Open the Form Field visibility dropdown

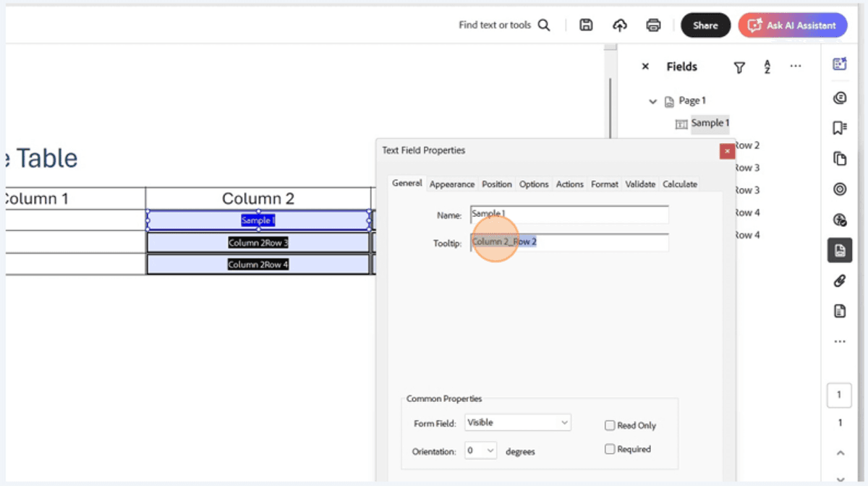(x=517, y=422)
